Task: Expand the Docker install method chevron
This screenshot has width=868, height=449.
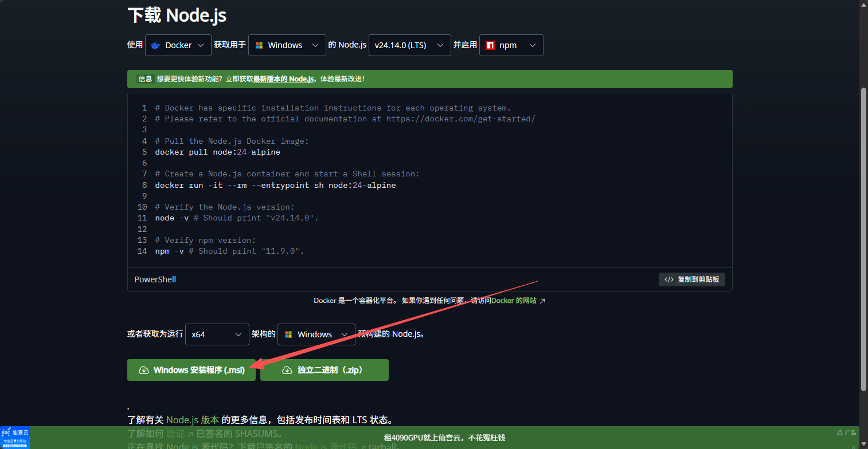Action: pos(200,45)
